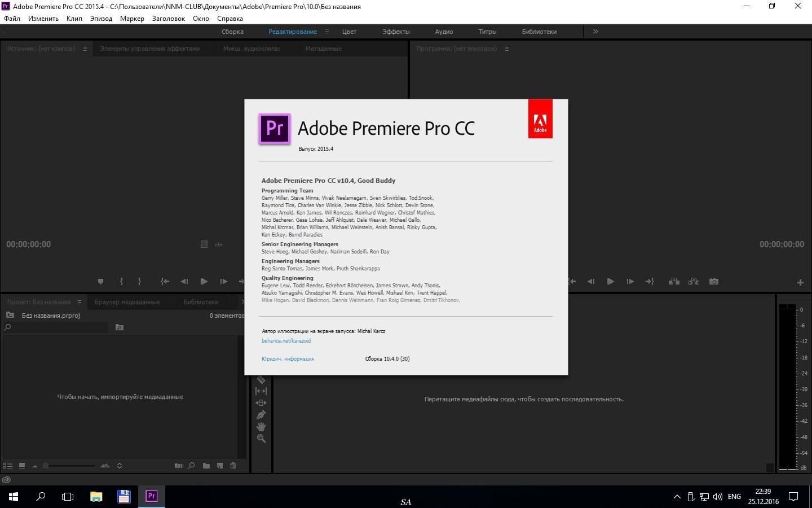Click the trash icon in Project panel
This screenshot has width=812, height=508.
(x=233, y=466)
